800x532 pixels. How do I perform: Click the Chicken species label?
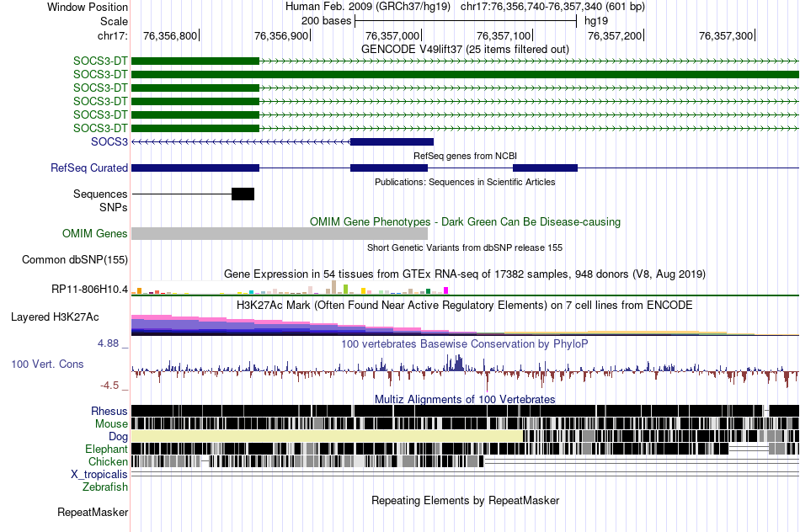[x=108, y=461]
